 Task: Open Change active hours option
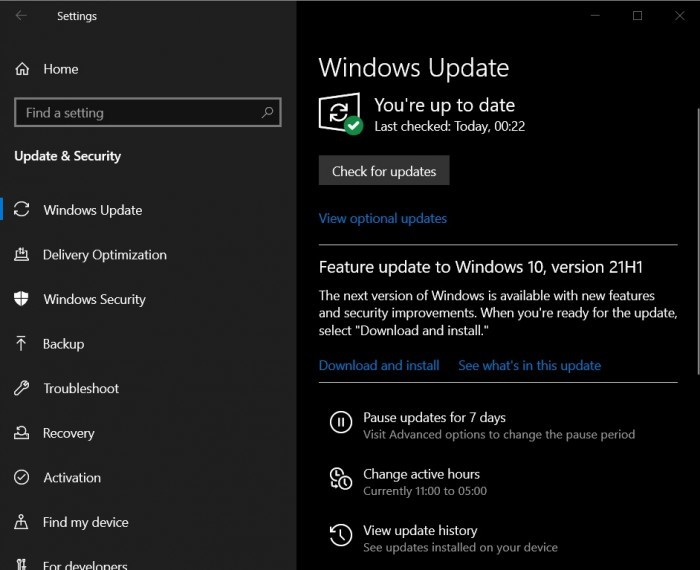(421, 474)
